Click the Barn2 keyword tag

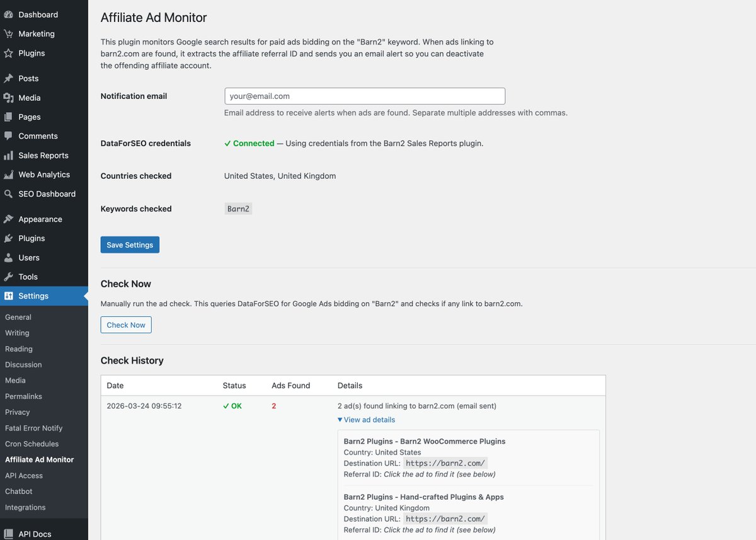click(238, 209)
